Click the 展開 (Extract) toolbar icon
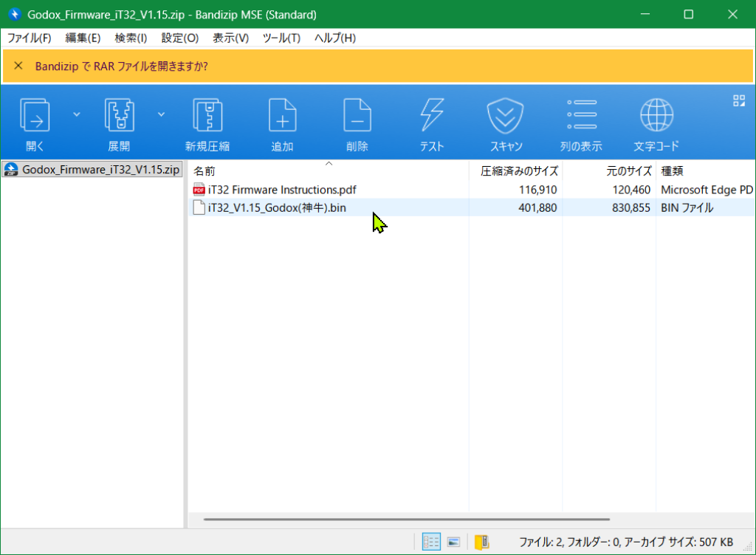Image resolution: width=756 pixels, height=555 pixels. pyautogui.click(x=119, y=116)
